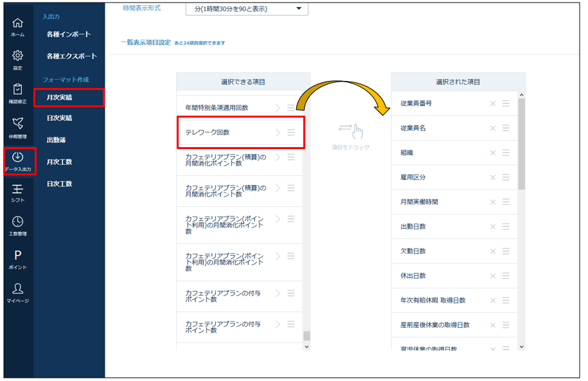Grab the drag handle of 月間実働時間

[x=506, y=202]
